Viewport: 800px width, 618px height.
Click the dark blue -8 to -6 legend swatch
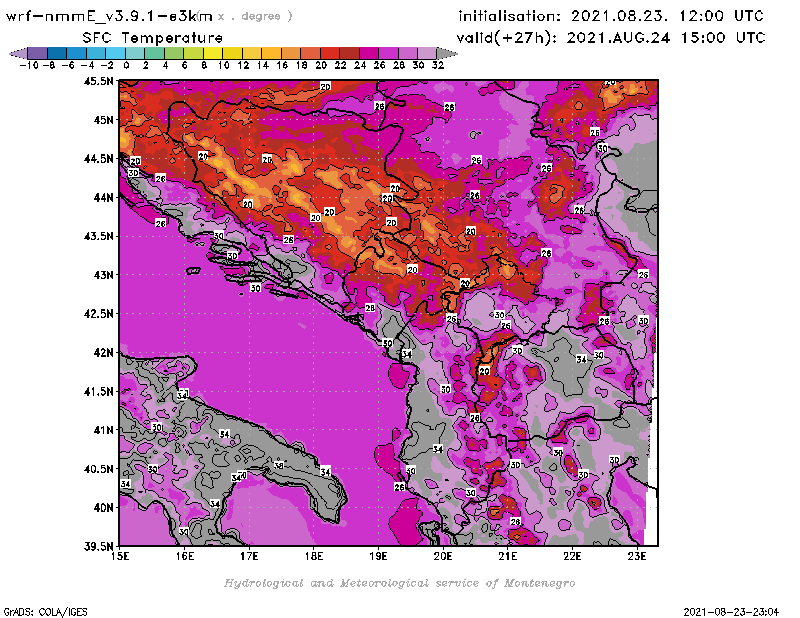point(57,53)
